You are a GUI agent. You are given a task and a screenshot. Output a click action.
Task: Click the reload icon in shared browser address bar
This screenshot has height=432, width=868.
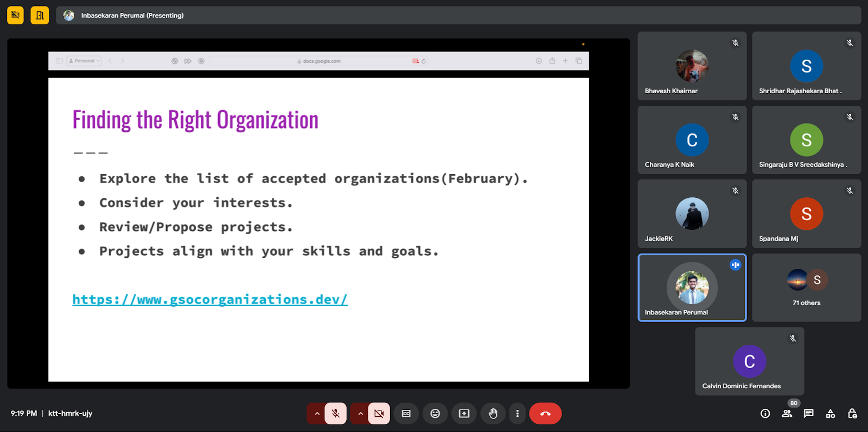[x=424, y=61]
